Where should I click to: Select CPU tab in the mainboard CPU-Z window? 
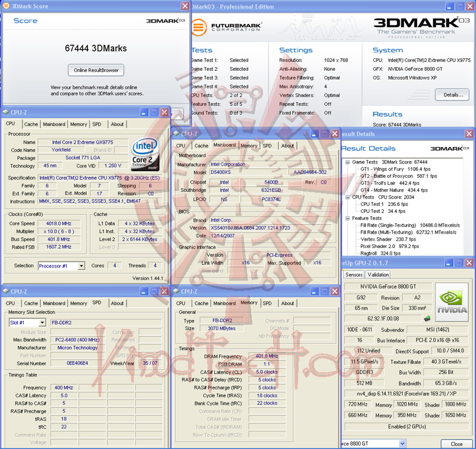181,146
